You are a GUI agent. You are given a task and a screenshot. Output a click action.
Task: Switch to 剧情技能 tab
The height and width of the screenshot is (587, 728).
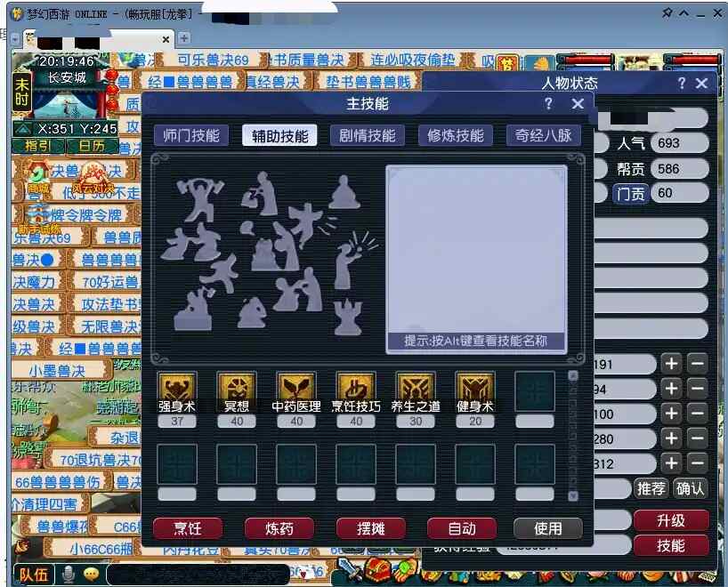click(368, 135)
